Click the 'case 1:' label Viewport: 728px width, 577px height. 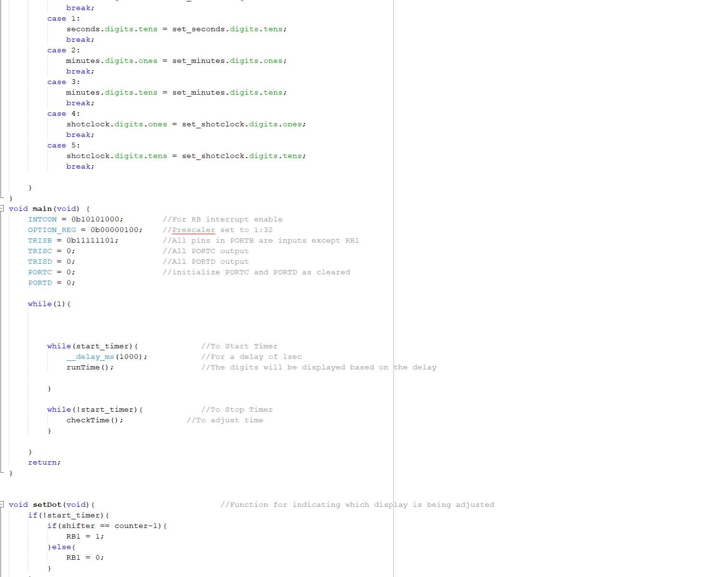point(63,19)
